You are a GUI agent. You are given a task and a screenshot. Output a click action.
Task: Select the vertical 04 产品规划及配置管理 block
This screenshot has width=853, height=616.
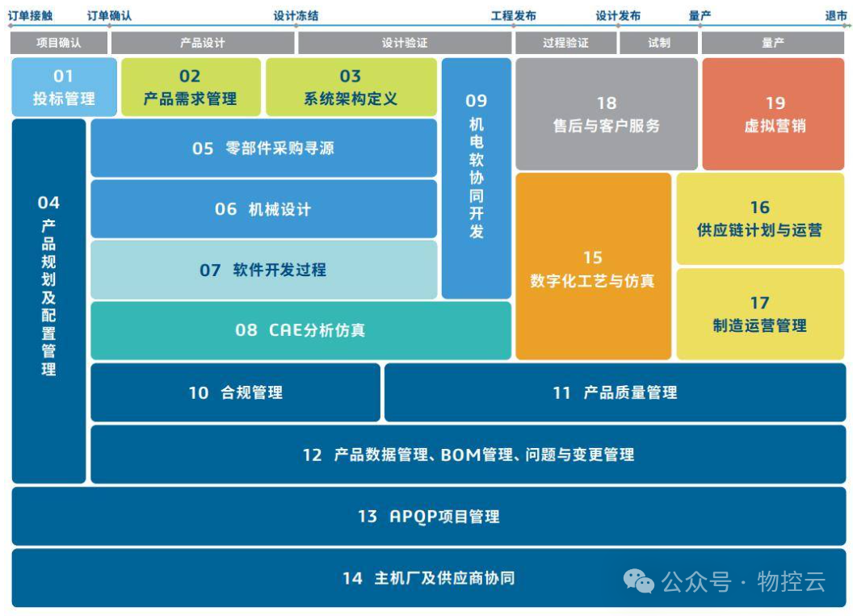48,300
